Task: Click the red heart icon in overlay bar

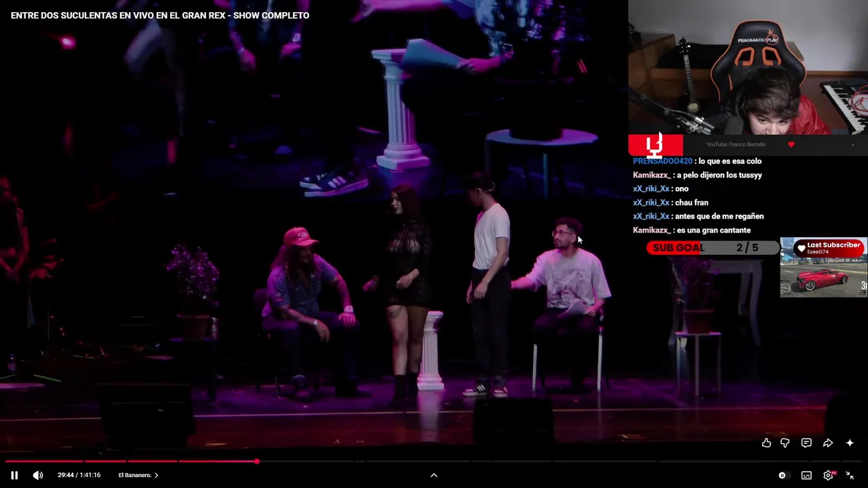Action: 791,144
